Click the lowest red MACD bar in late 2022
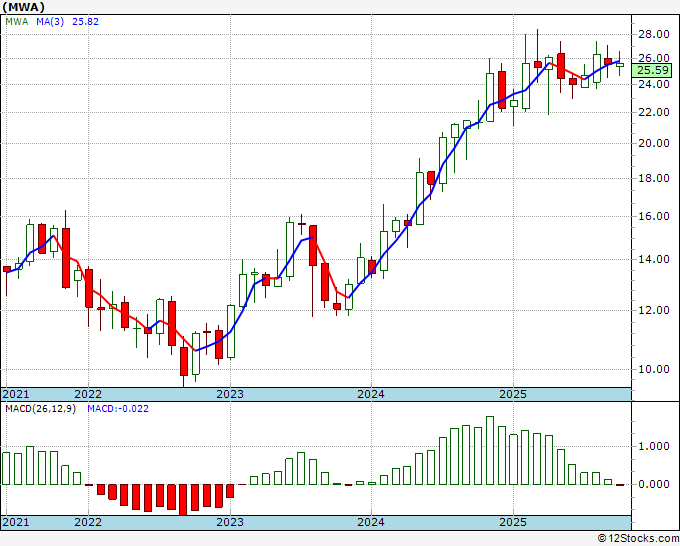This screenshot has width=680, height=546. click(x=183, y=500)
